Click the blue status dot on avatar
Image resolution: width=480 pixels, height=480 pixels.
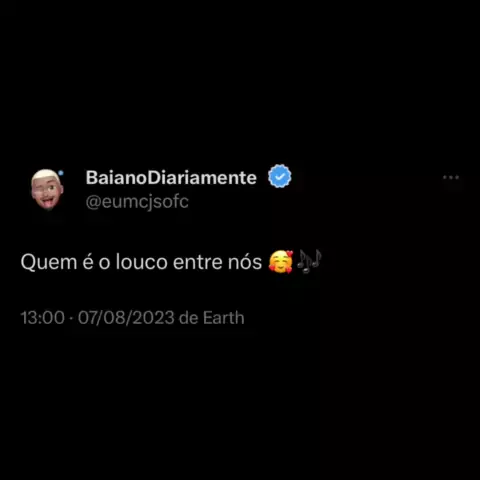(61, 173)
